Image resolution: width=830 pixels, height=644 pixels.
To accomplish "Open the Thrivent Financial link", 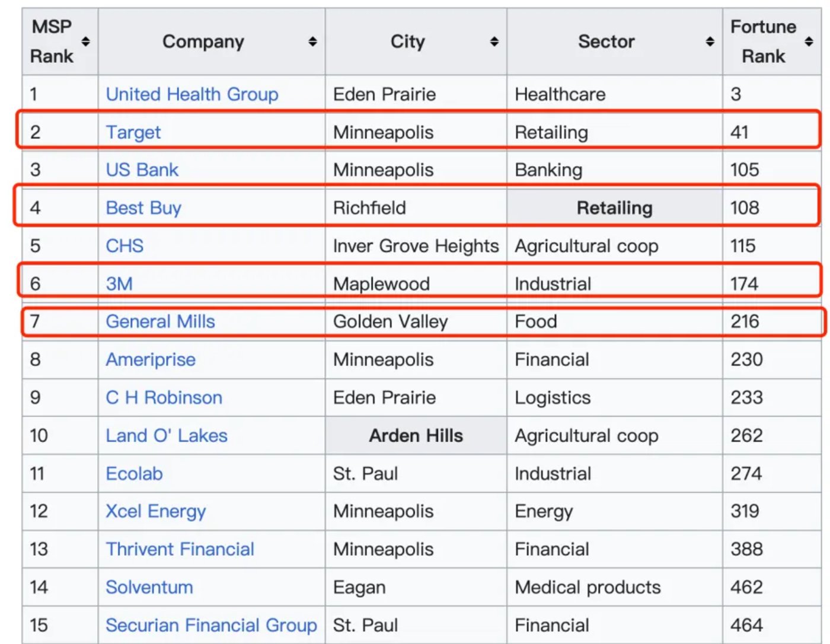I will coord(180,549).
